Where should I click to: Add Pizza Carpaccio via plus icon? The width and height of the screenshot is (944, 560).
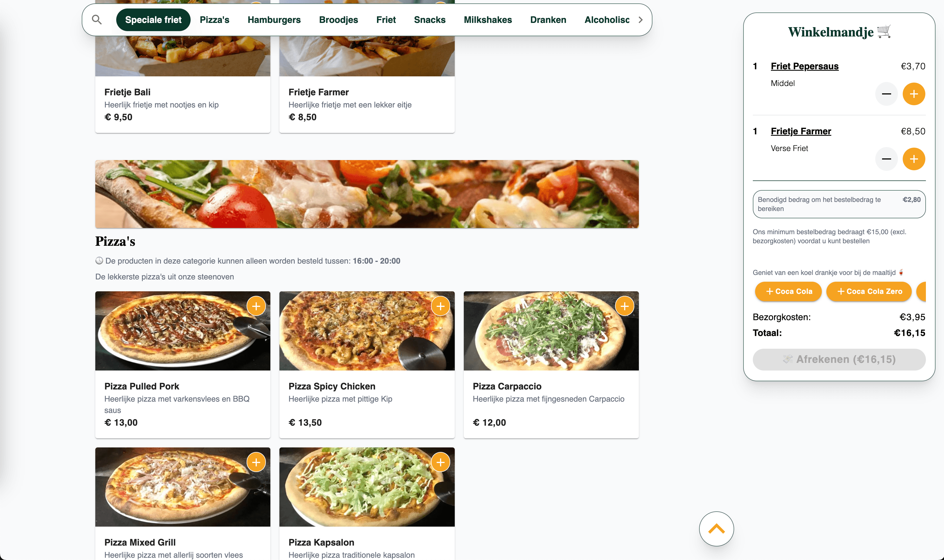pyautogui.click(x=624, y=306)
